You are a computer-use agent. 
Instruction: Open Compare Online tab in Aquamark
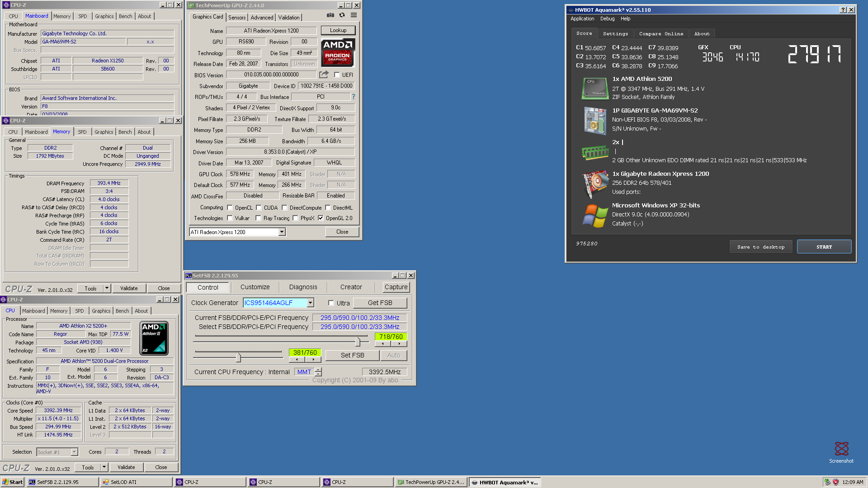(x=661, y=34)
